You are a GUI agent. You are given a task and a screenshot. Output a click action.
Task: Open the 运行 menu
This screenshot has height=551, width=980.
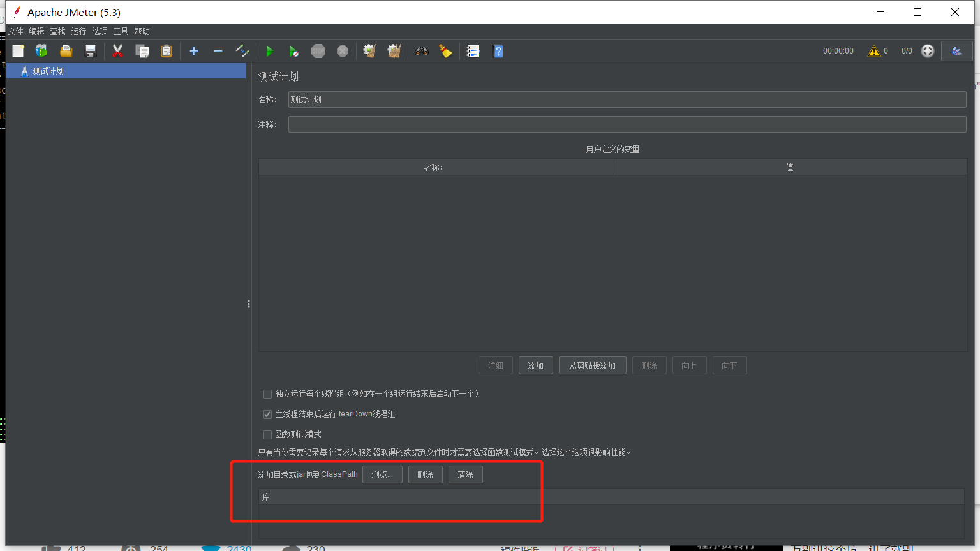[x=79, y=31]
